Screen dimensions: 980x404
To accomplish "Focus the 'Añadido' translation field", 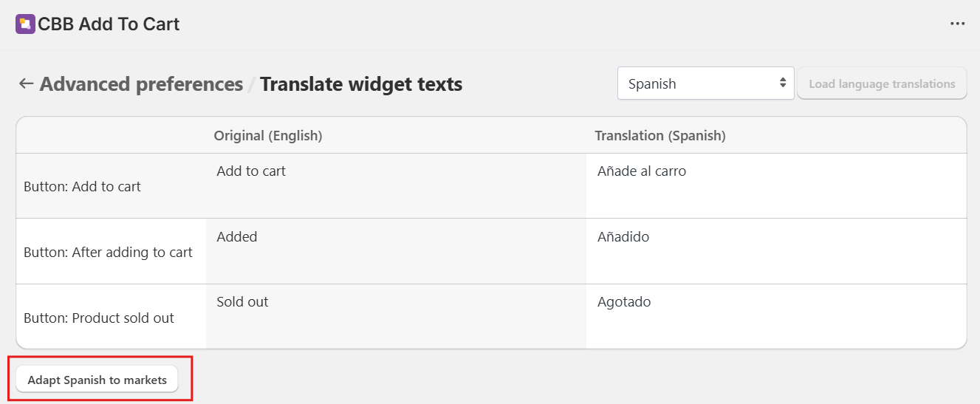I will [775, 251].
